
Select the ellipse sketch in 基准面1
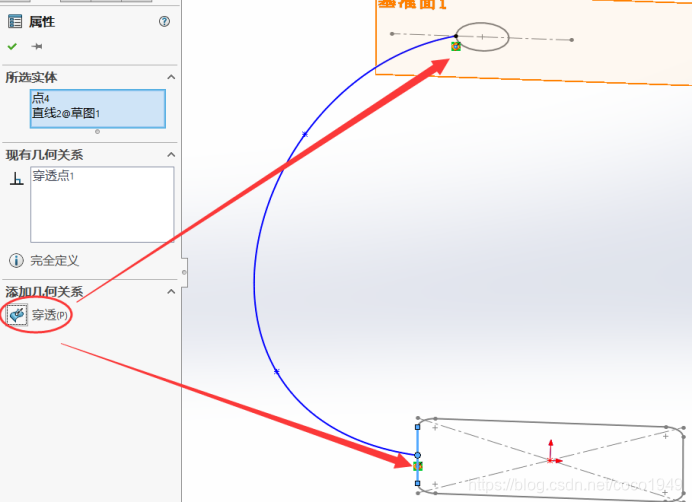482,37
